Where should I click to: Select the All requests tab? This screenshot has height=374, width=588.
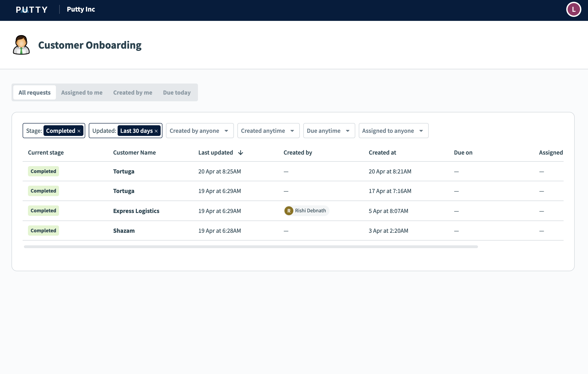[x=34, y=92]
